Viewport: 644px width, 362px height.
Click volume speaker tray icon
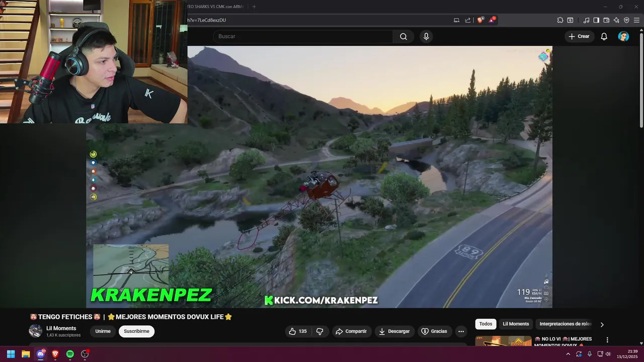tap(608, 354)
